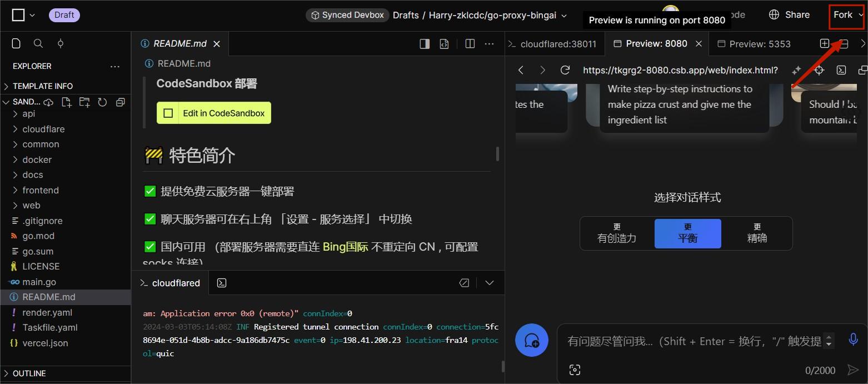Create a new file via explorer icon
This screenshot has height=384, width=868.
67,102
